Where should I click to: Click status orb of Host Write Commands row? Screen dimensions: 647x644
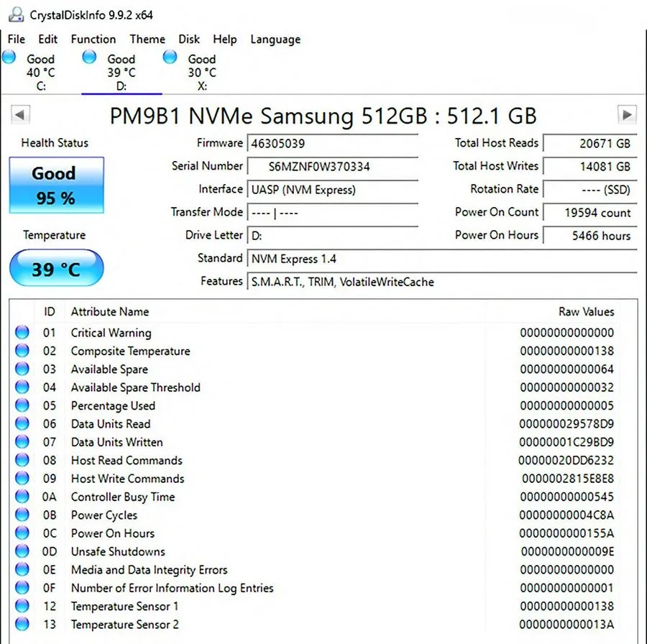[x=22, y=478]
